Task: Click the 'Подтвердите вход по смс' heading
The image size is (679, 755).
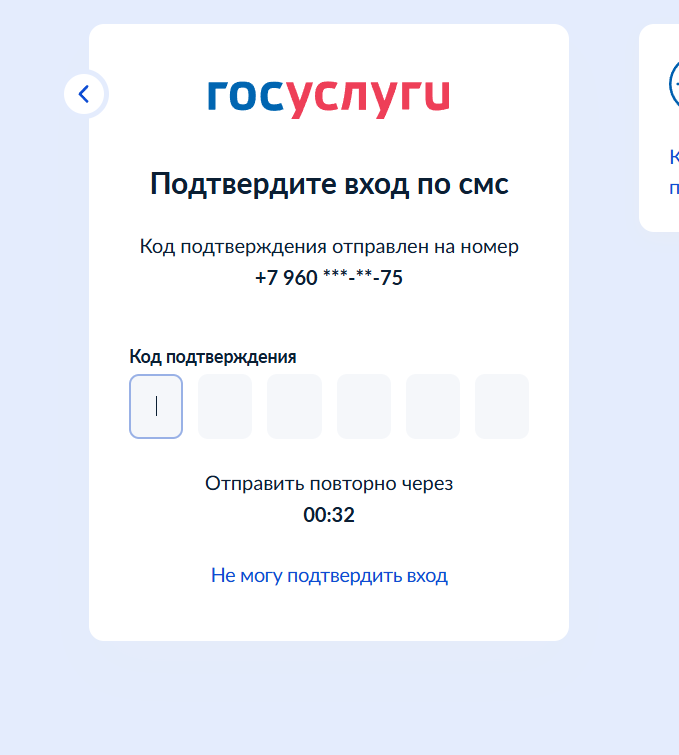Action: 329,185
